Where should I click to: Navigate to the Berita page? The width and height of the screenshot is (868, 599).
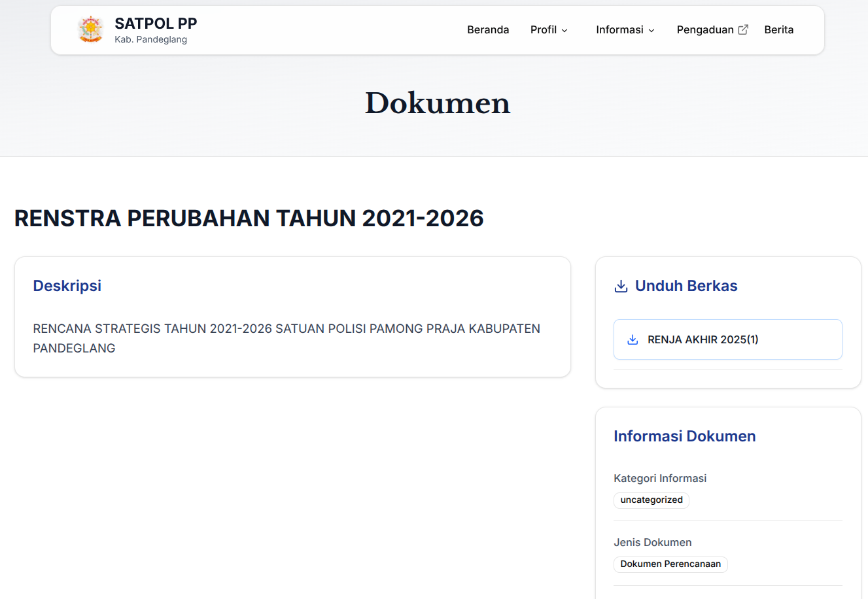(778, 30)
